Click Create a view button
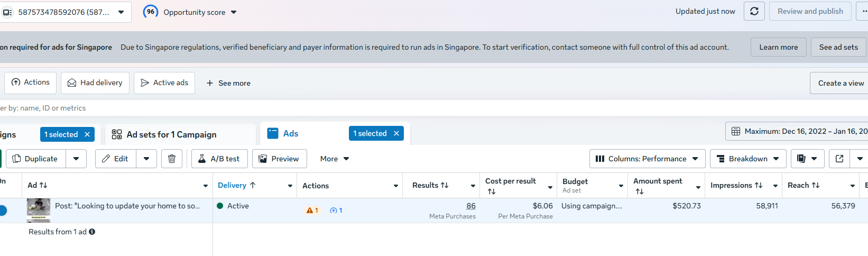 point(841,83)
